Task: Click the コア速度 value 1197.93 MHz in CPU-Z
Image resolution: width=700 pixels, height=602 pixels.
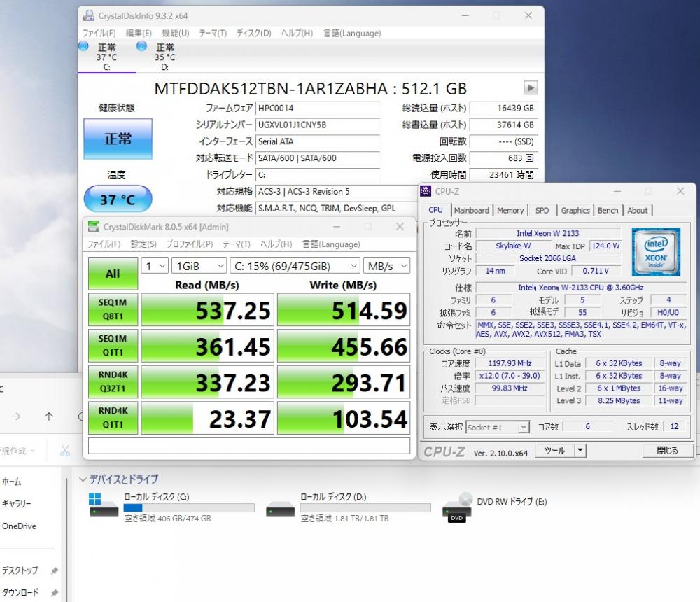Action: [x=510, y=363]
